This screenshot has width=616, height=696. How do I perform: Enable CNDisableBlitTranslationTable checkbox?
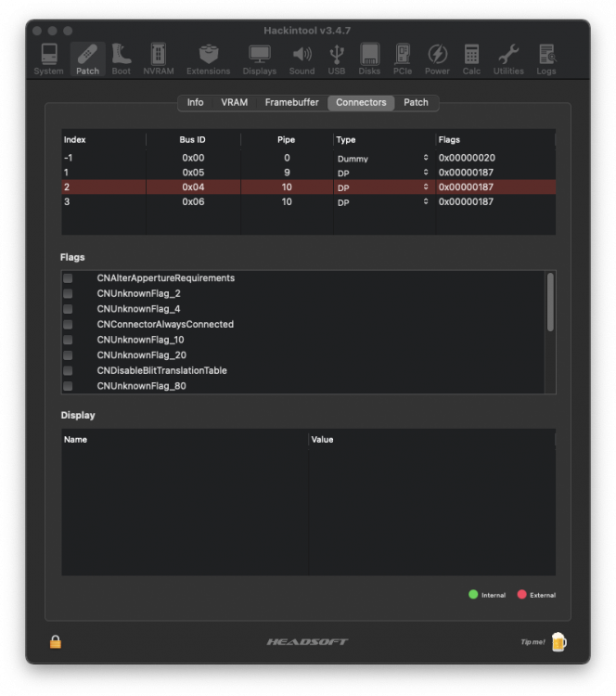click(x=68, y=370)
